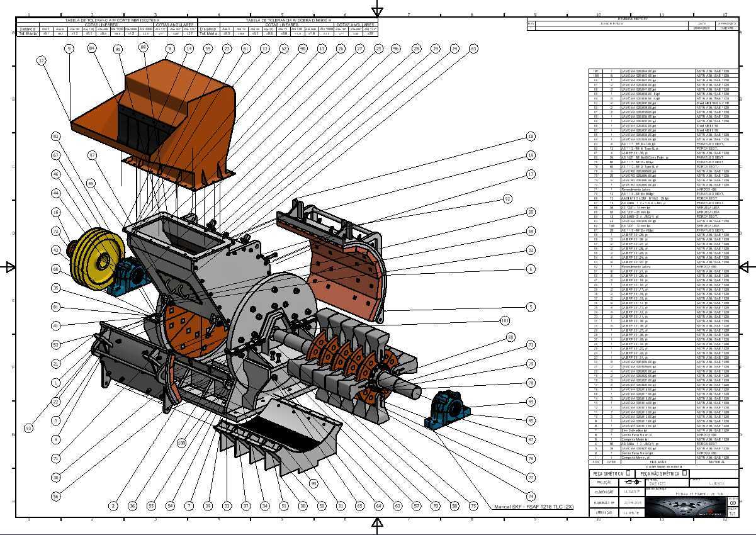Image resolution: width=756 pixels, height=535 pixels.
Task: Click the 'Mancal SKF - FSAF 1218 TLC (2X)' note
Action: click(534, 507)
